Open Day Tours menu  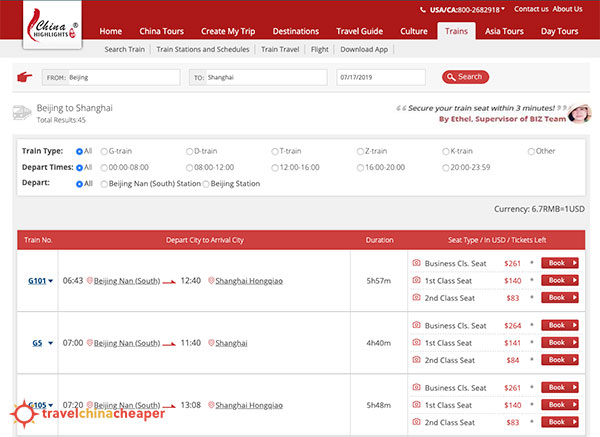pyautogui.click(x=559, y=31)
